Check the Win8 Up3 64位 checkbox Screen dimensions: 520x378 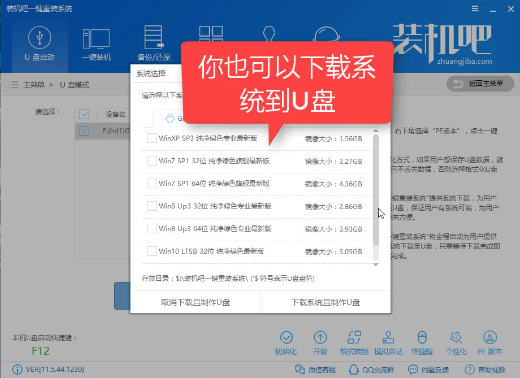click(x=152, y=229)
